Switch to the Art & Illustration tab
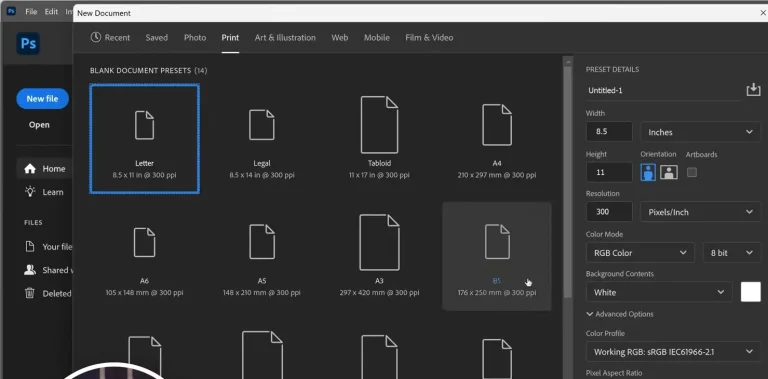This screenshot has height=379, width=768. pyautogui.click(x=285, y=37)
